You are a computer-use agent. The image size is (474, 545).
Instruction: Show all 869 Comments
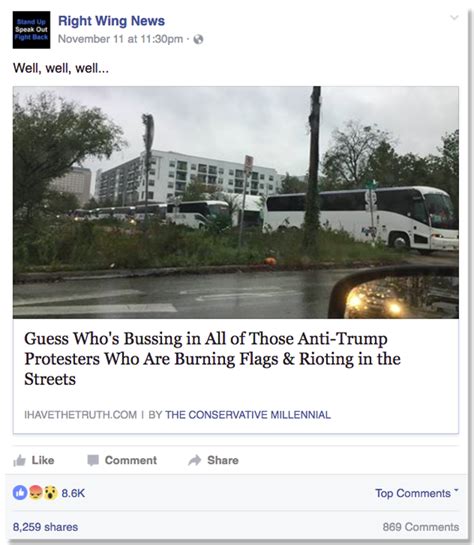[420, 527]
